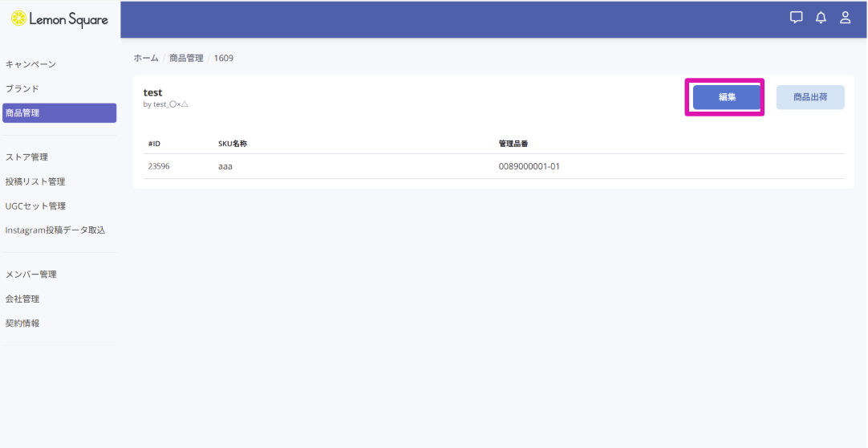Go to ストア管理 page
868x448 pixels.
(27, 157)
